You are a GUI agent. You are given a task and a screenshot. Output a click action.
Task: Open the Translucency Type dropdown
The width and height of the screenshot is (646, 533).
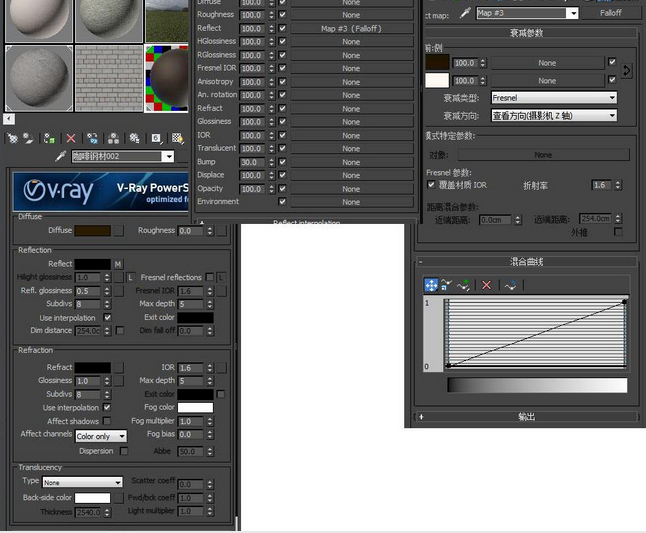click(82, 482)
